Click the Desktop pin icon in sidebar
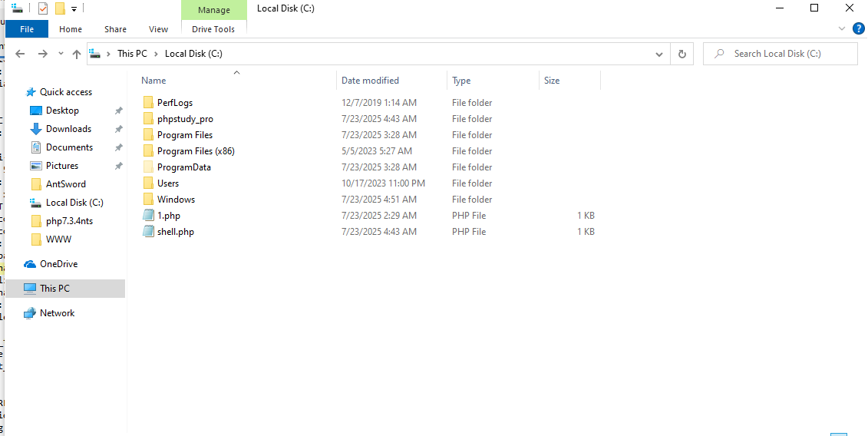The width and height of the screenshot is (868, 436). point(118,111)
